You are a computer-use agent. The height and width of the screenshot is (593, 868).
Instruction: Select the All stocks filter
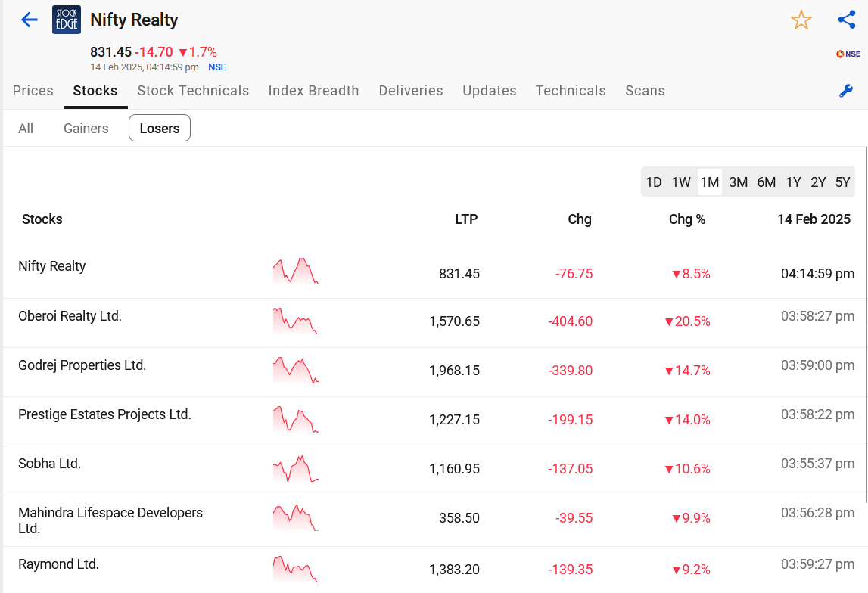tap(26, 129)
